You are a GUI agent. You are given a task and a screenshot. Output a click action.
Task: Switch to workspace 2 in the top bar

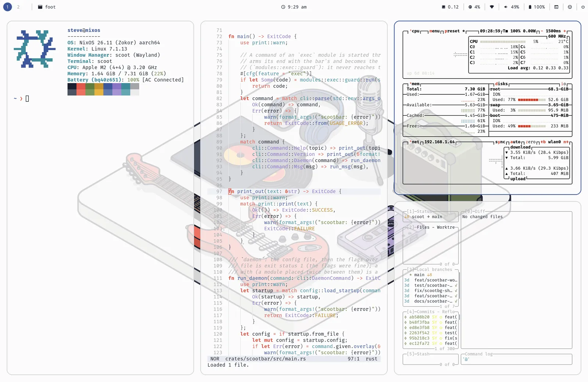pyautogui.click(x=18, y=7)
